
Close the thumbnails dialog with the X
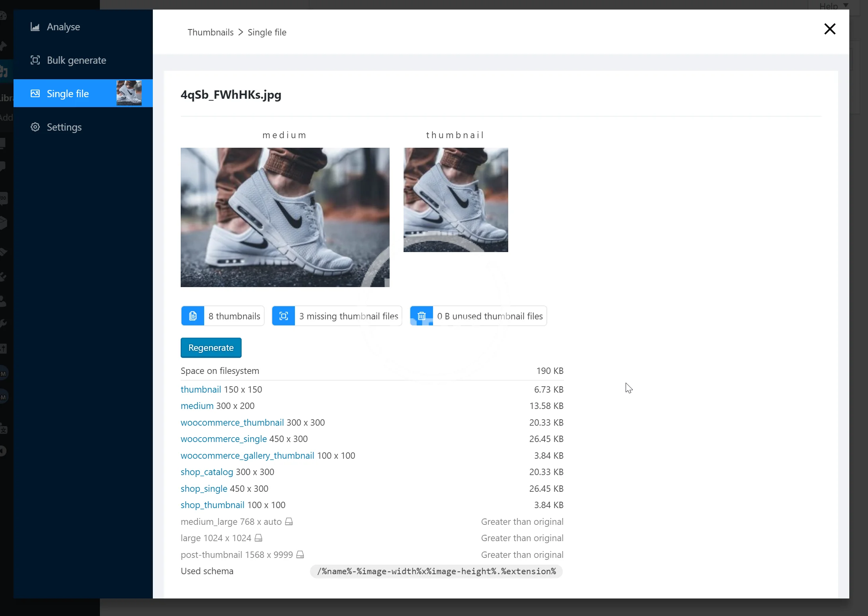tap(830, 29)
